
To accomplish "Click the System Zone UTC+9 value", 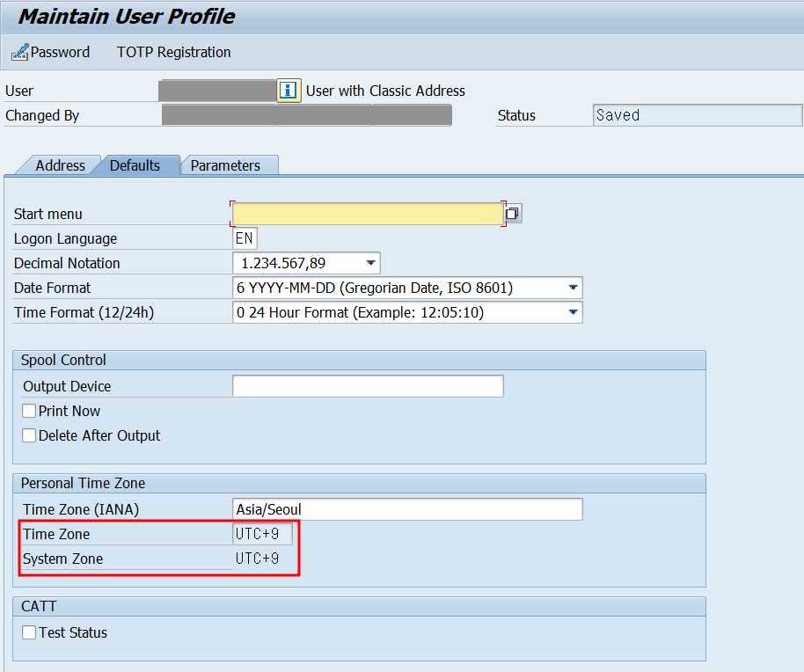I will pos(258,559).
